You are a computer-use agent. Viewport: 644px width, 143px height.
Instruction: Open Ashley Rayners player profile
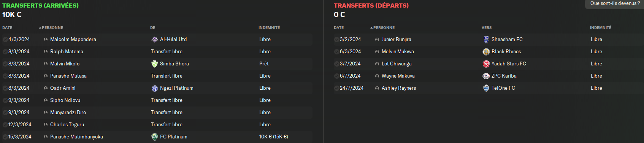pyautogui.click(x=399, y=88)
